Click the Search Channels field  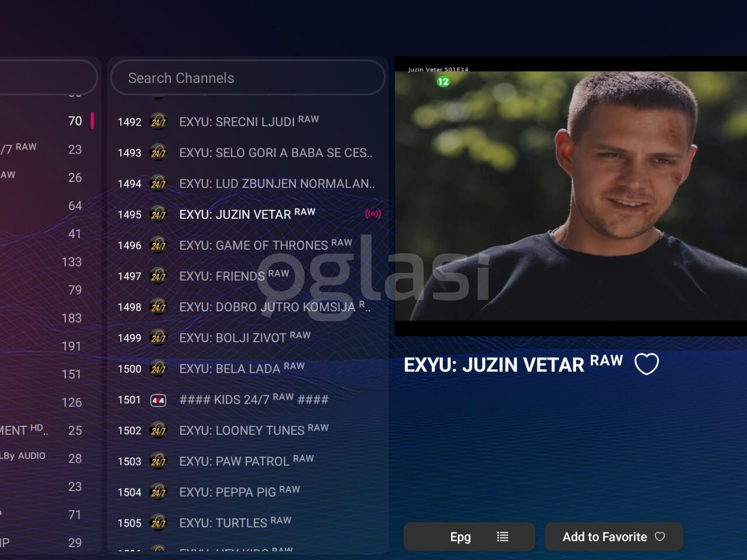[x=247, y=78]
